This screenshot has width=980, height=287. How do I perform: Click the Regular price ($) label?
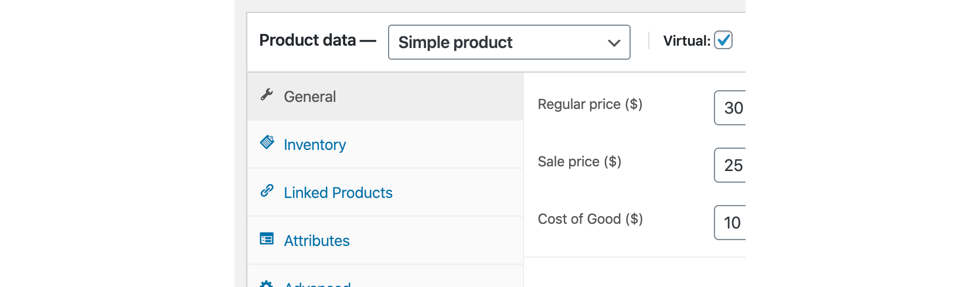pyautogui.click(x=590, y=104)
